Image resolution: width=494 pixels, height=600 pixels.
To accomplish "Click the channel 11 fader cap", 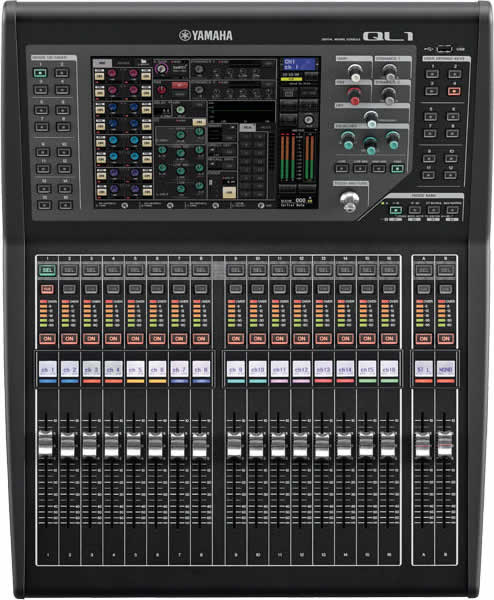I will coord(279,444).
